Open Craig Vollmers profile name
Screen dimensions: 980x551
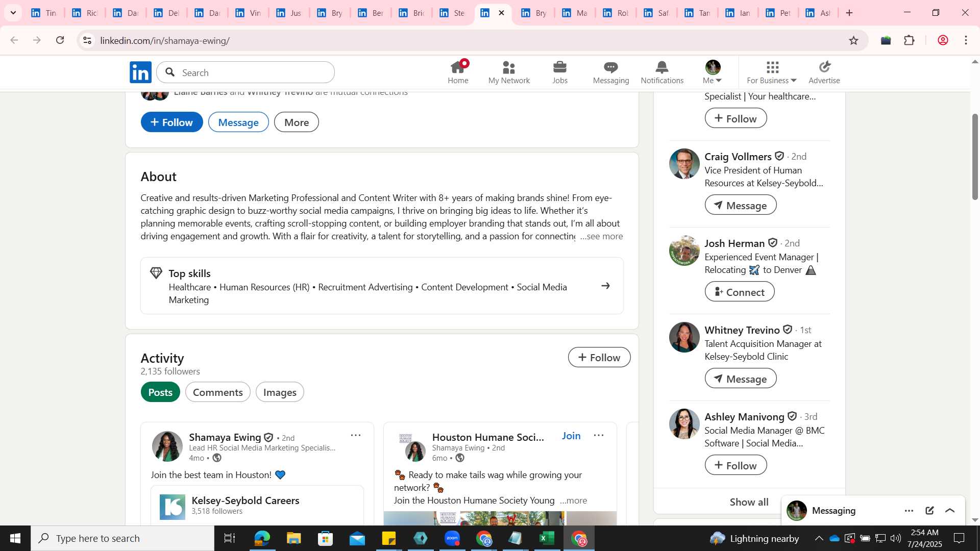coord(738,157)
